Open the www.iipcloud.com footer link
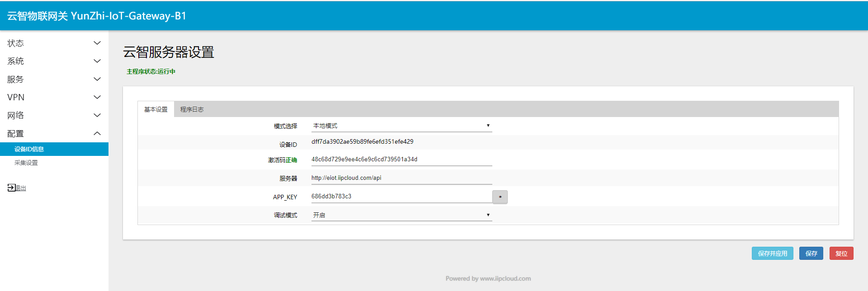 pyautogui.click(x=505, y=278)
